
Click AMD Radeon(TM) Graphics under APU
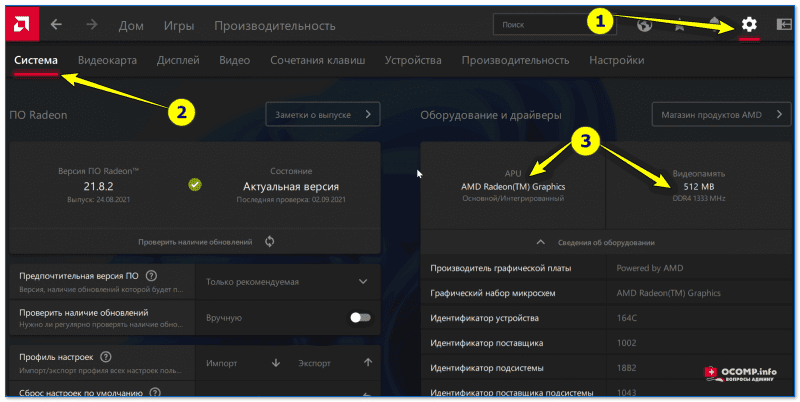(x=513, y=187)
